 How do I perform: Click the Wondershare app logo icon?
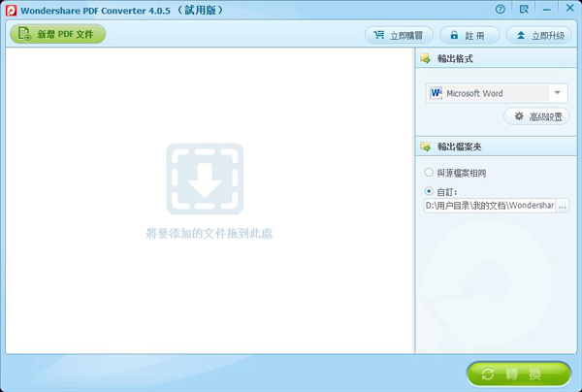coord(11,11)
